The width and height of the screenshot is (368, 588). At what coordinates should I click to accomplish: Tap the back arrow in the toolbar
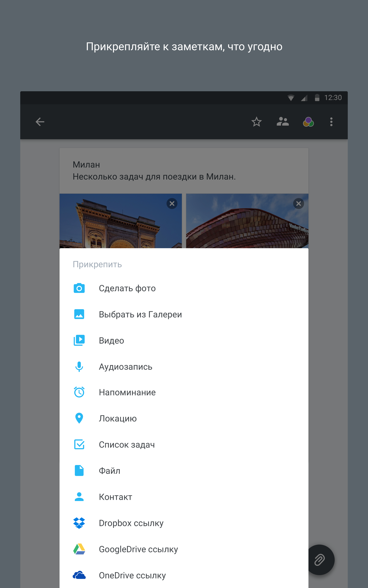coord(40,122)
